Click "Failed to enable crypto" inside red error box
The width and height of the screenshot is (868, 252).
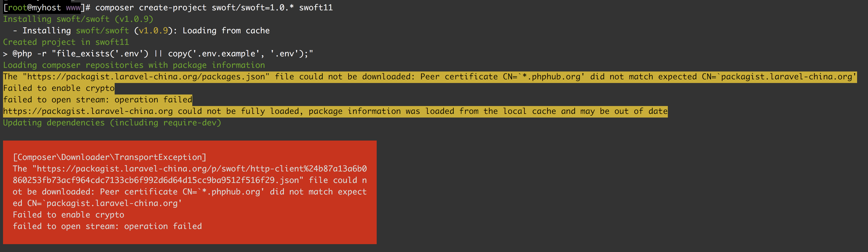(69, 215)
